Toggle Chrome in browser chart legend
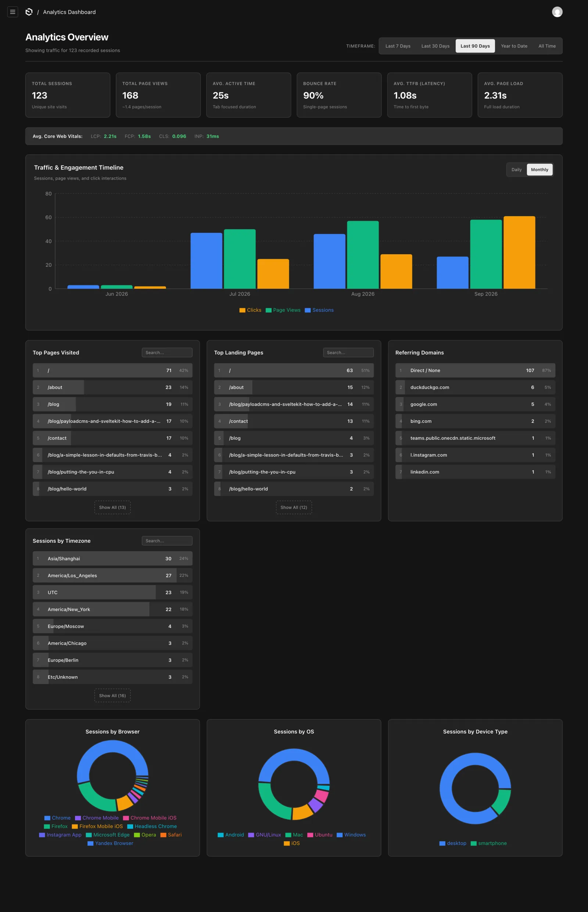The image size is (588, 912). pos(57,817)
